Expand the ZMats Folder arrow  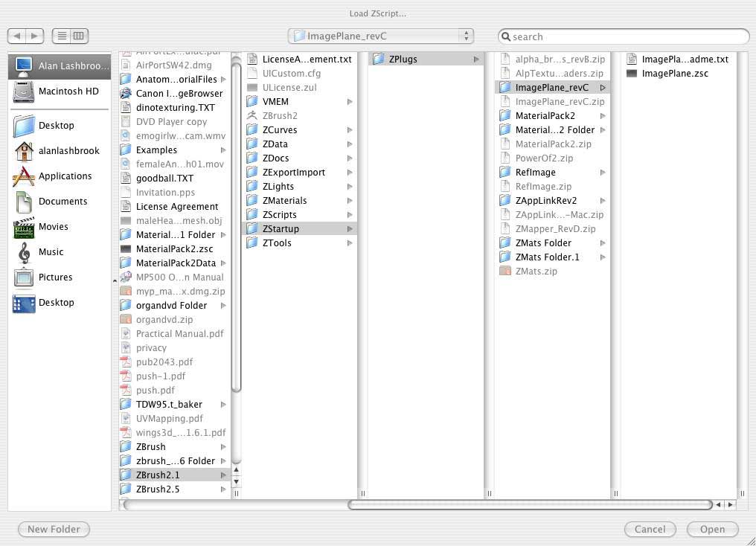click(602, 243)
